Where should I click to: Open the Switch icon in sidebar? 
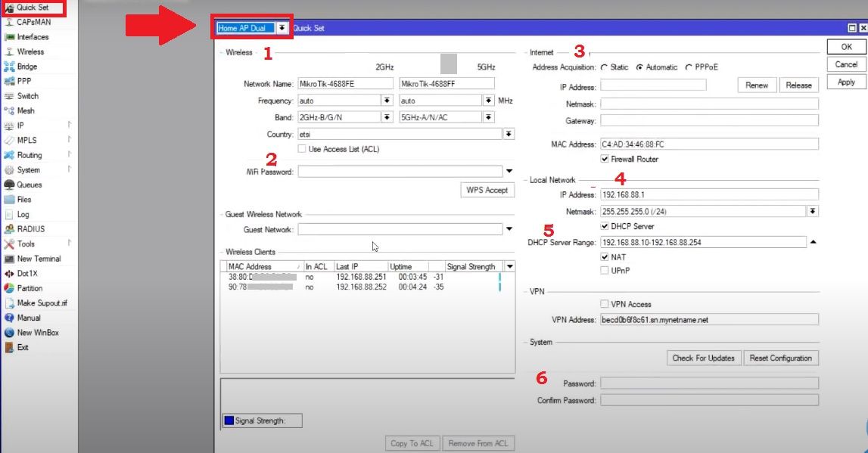(9, 96)
